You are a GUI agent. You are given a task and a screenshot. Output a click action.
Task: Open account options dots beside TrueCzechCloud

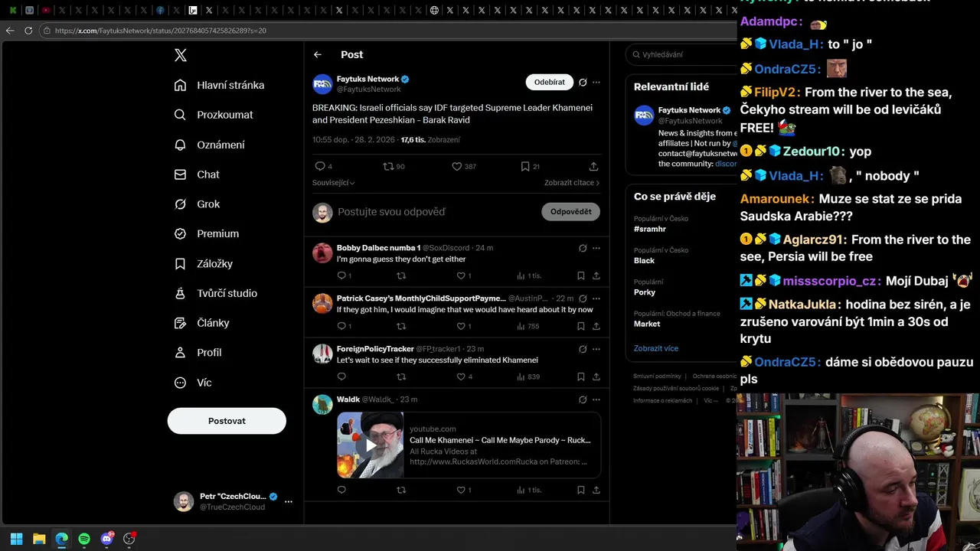(x=289, y=502)
